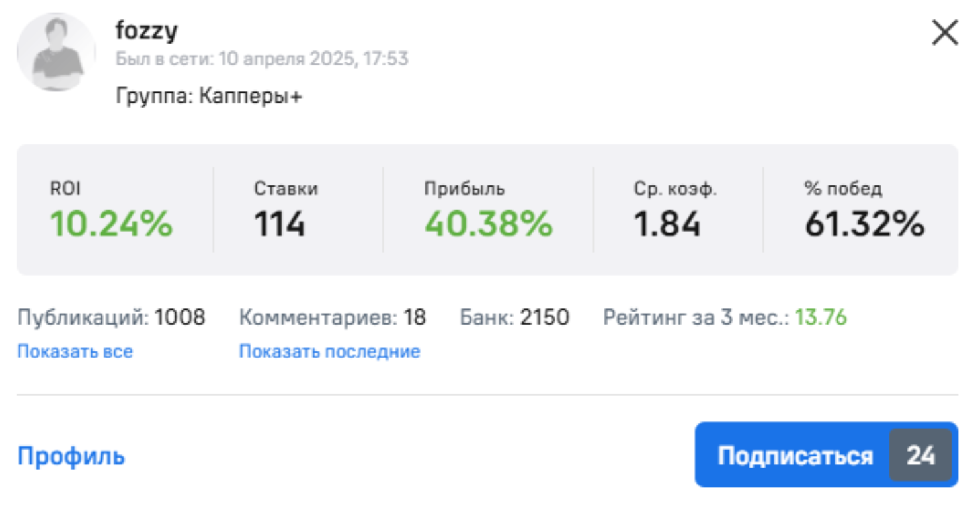
Task: Close the user card with X icon
Action: [945, 32]
